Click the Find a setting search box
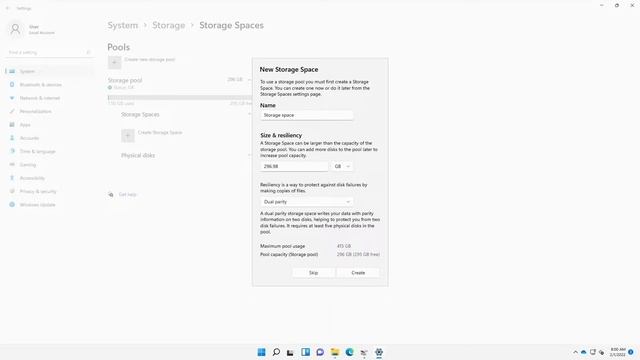The image size is (640, 360). pos(49,53)
